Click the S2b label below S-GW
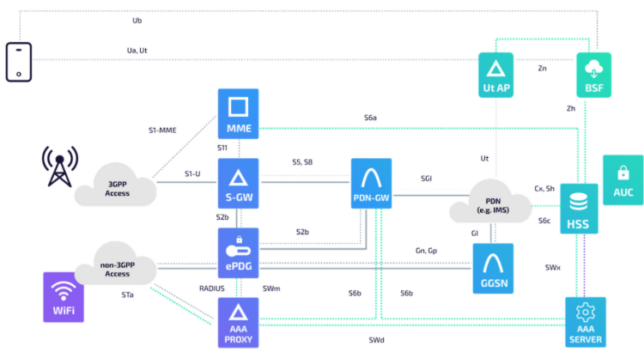The width and height of the screenshot is (644, 358). coord(222,217)
